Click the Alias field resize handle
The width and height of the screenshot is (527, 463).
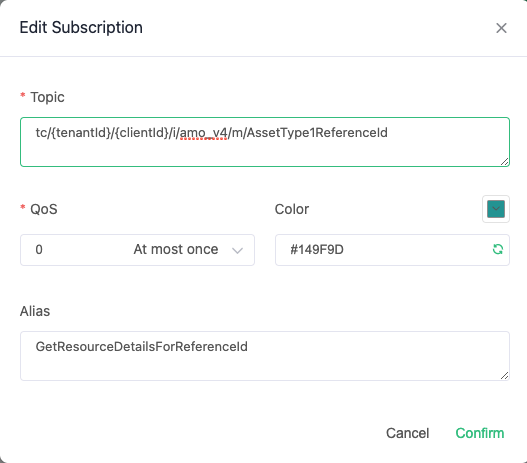[504, 376]
